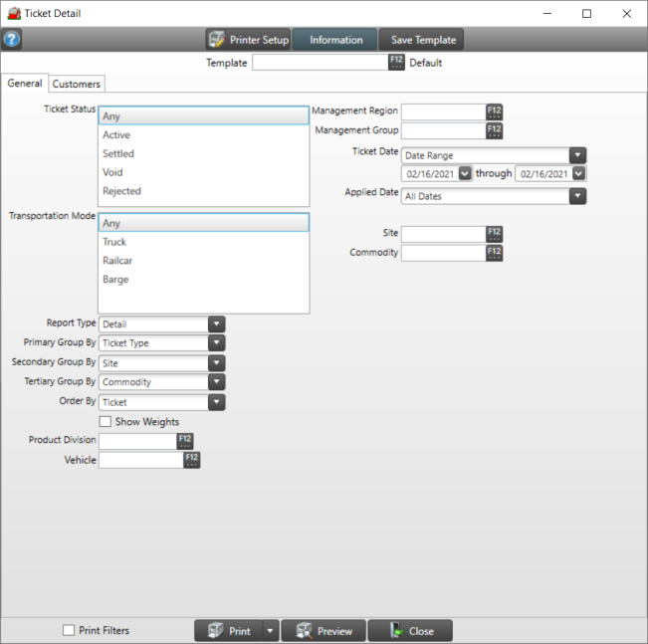The height and width of the screenshot is (644, 648).
Task: Open the Site F12 lookup
Action: point(494,234)
